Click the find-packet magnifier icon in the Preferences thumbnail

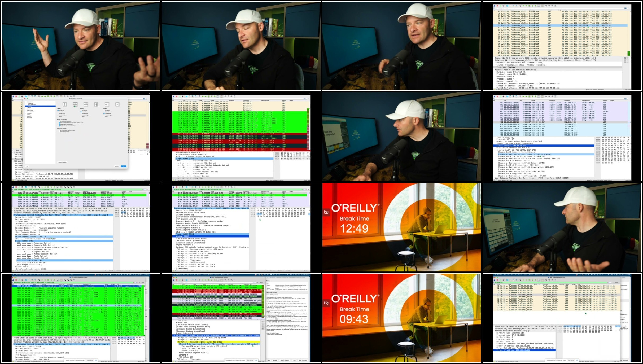click(x=39, y=97)
